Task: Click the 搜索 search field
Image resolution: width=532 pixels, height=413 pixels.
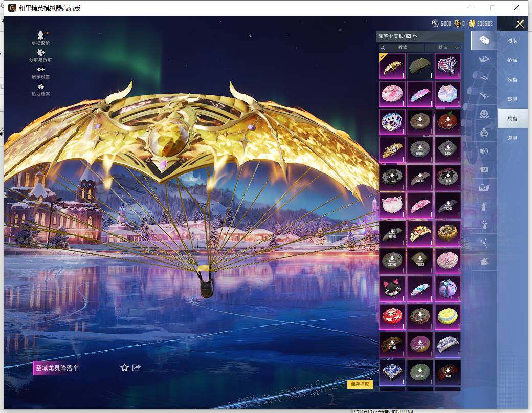Action: pyautogui.click(x=403, y=47)
